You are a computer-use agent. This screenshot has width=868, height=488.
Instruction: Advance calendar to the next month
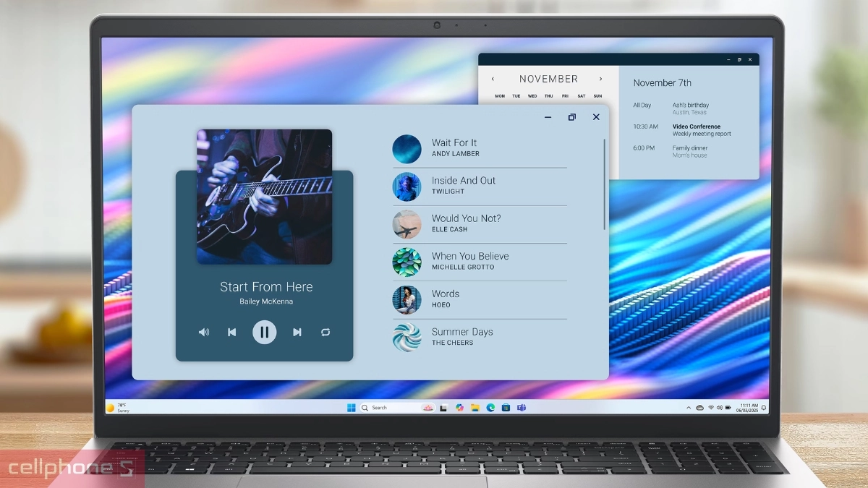pos(600,79)
